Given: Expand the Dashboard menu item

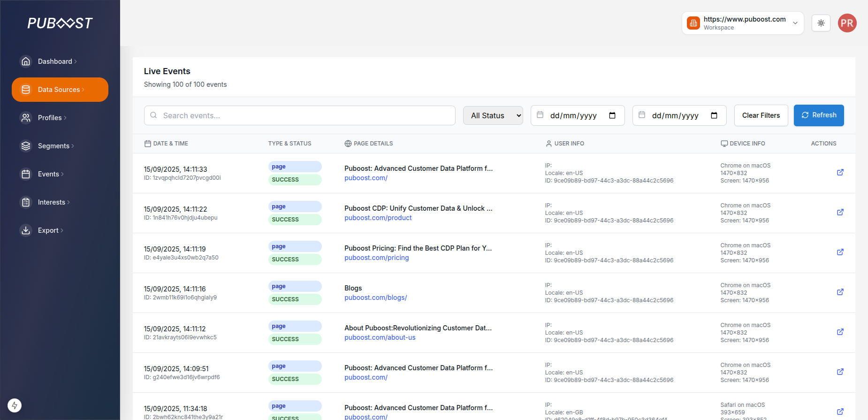Looking at the screenshot, I should [55, 61].
